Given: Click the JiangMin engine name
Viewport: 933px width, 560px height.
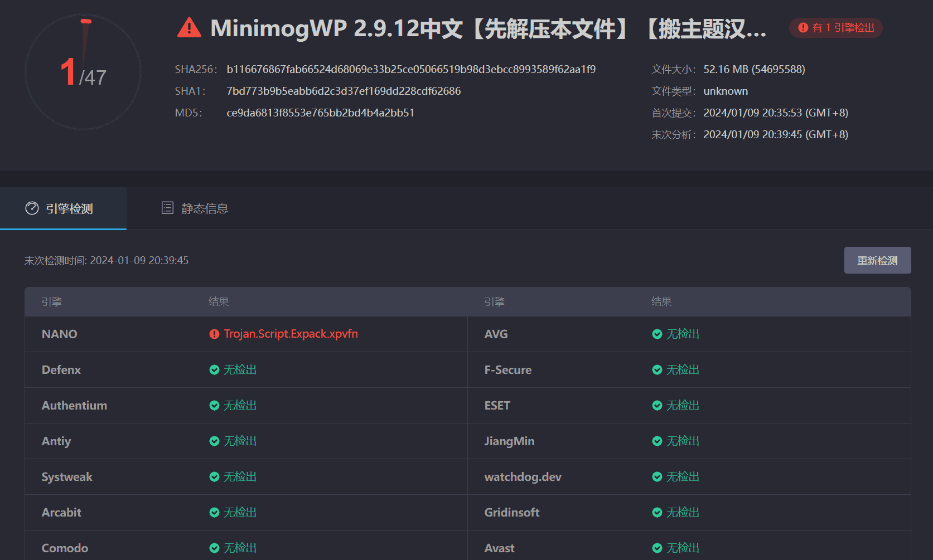Looking at the screenshot, I should click(509, 441).
